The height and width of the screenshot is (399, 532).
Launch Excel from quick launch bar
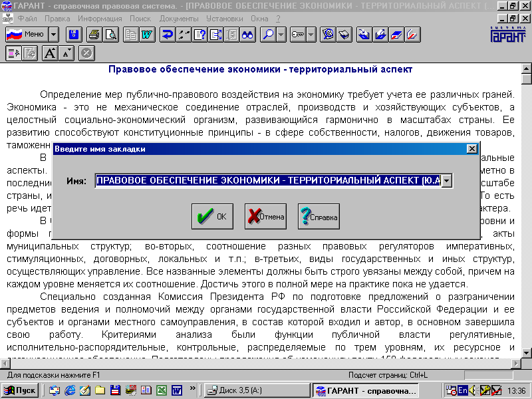pos(162,390)
